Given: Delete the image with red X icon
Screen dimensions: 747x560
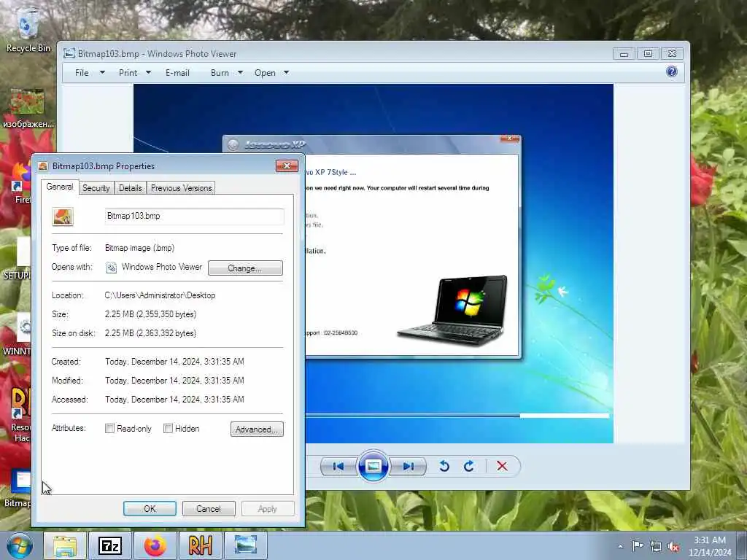Looking at the screenshot, I should tap(502, 466).
